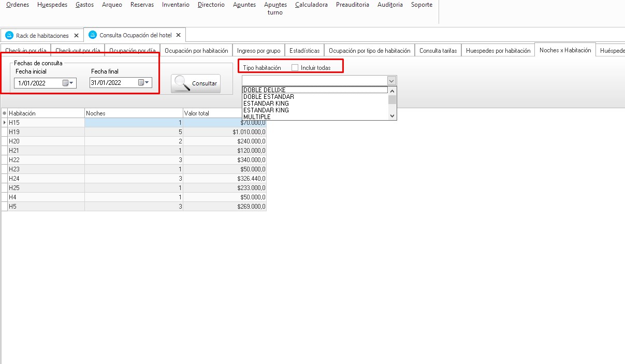Switch to Ocupación por habitación tab
Viewport: 625px width, 364px height.
click(x=196, y=51)
